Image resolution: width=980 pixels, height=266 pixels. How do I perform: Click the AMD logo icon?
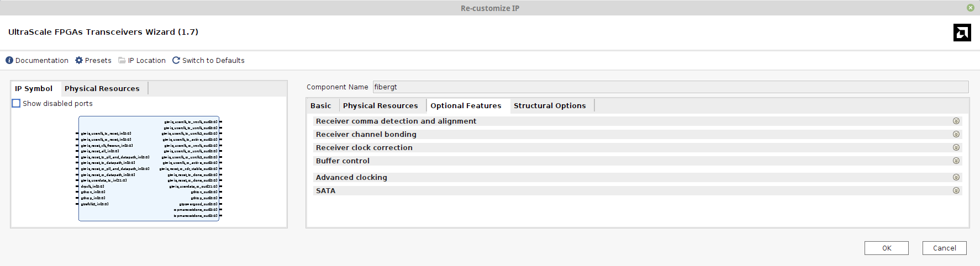[962, 33]
